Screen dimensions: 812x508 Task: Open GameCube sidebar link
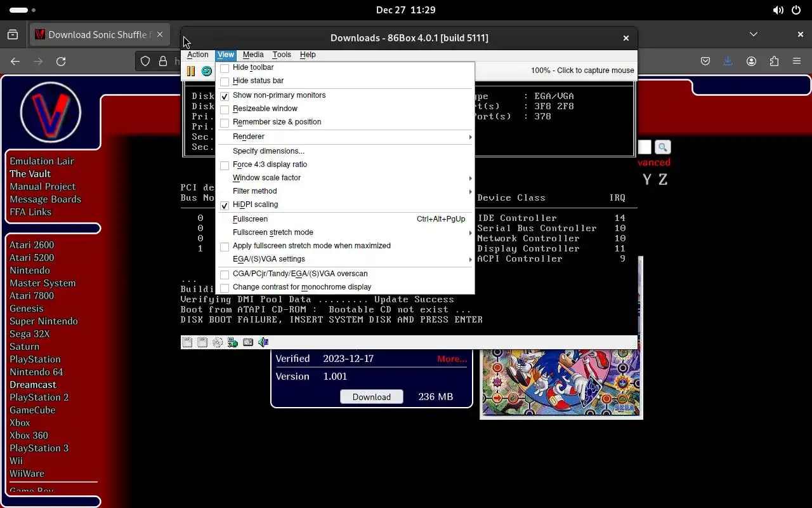coord(32,410)
